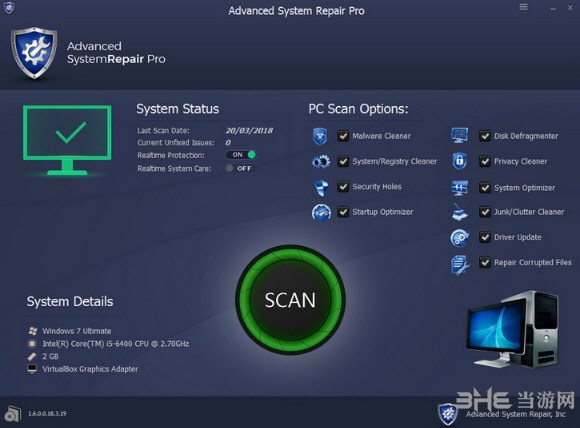
Task: Click the Security Holes shield icon
Action: click(321, 187)
